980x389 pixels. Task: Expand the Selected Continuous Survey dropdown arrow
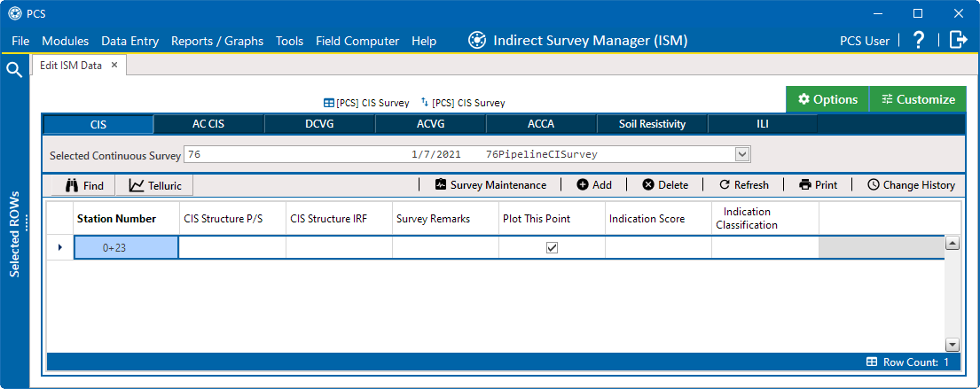pyautogui.click(x=742, y=154)
